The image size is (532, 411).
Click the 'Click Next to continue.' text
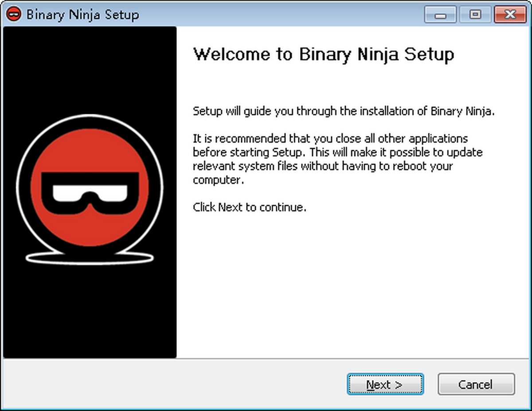click(250, 207)
